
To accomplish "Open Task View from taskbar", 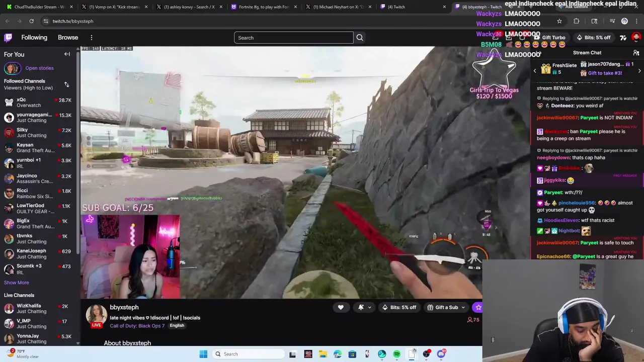I will 292,354.
